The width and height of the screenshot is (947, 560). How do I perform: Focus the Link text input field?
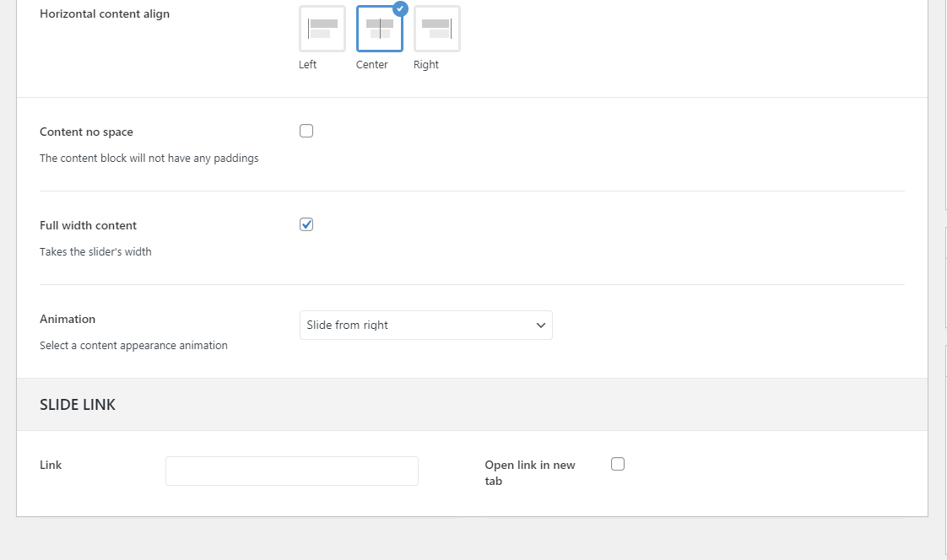(292, 471)
